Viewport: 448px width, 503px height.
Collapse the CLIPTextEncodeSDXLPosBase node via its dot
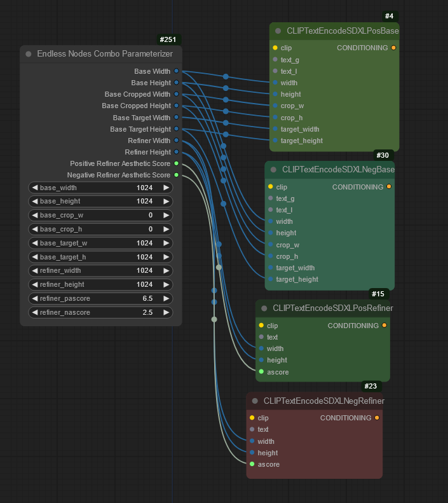point(278,31)
